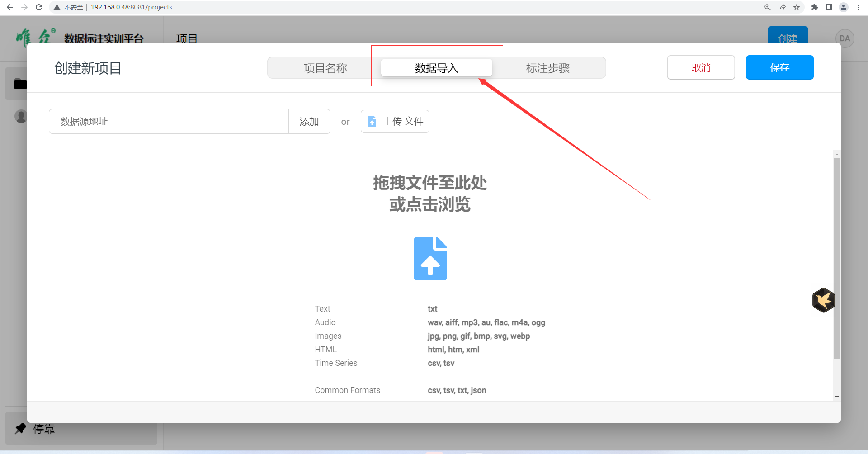This screenshot has width=868, height=454.
Task: Open the Chrome three-dot menu
Action: click(x=858, y=7)
